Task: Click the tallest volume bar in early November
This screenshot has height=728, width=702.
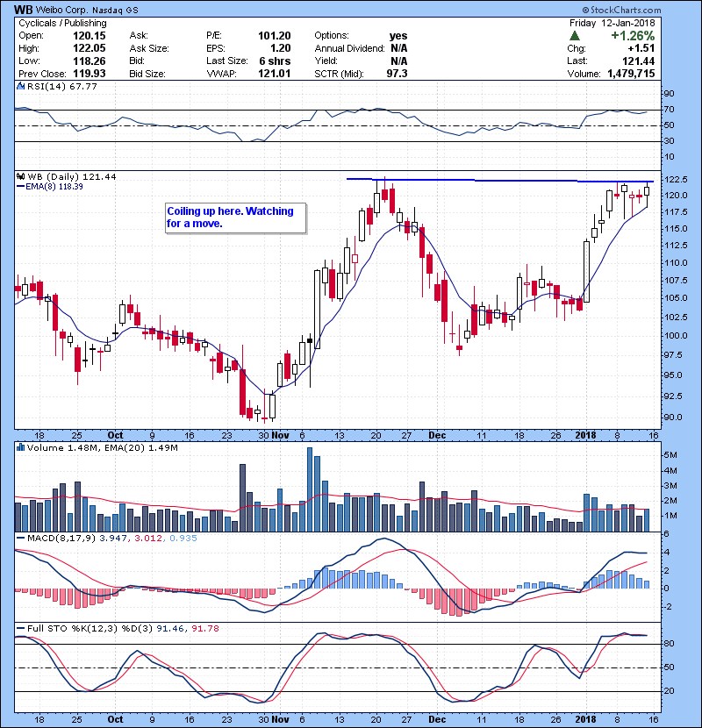Action: 310,489
